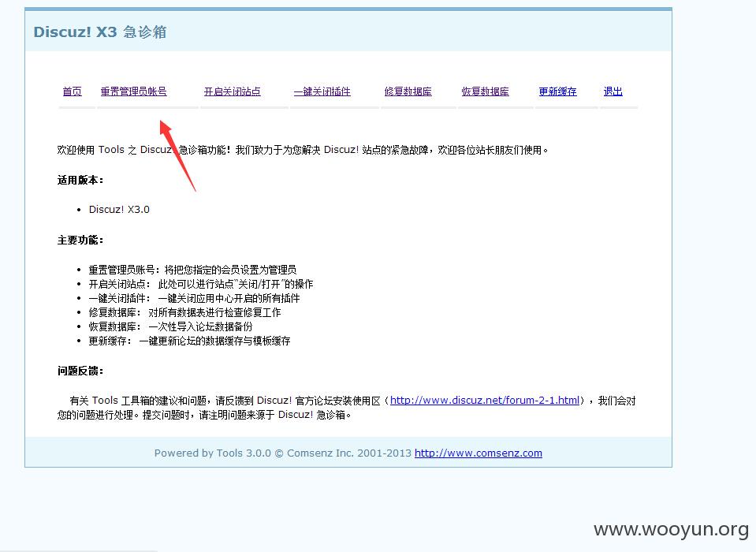Click the 重置管理员账号 description list item

click(x=192, y=270)
